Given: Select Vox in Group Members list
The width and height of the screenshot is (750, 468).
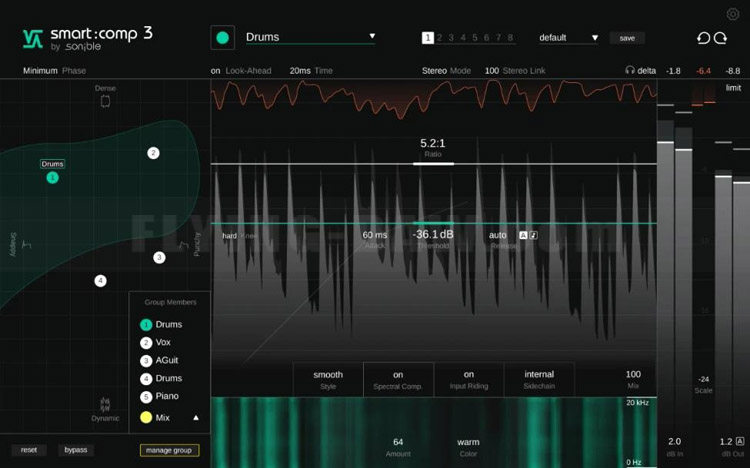Looking at the screenshot, I should click(155, 343).
